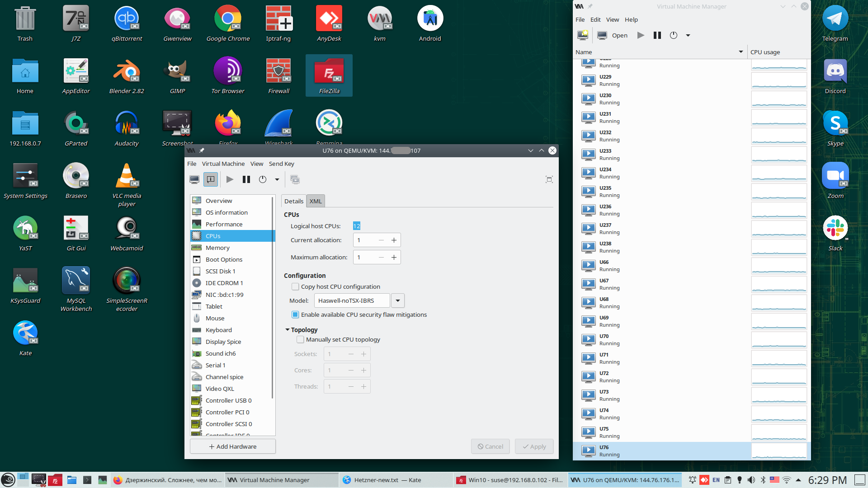Enable Copy host CPU configuration
868x488 pixels.
click(x=295, y=286)
